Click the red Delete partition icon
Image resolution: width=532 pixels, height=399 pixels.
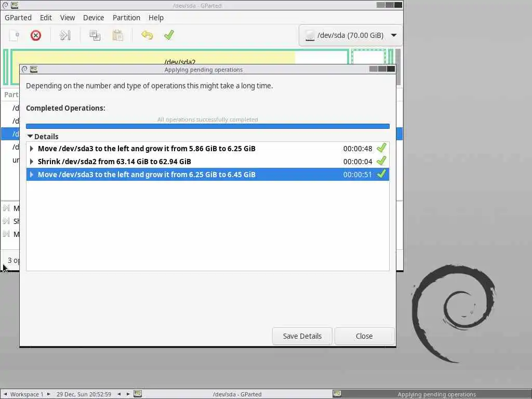(36, 35)
